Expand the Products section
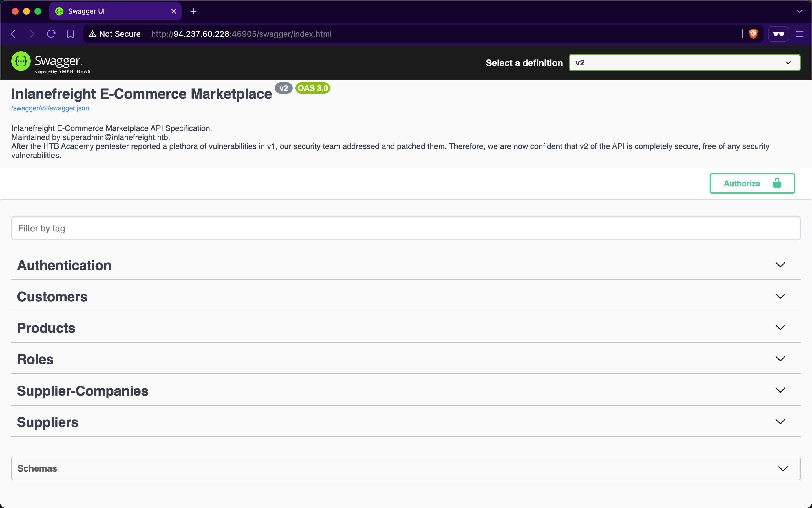812x508 pixels. coord(406,328)
